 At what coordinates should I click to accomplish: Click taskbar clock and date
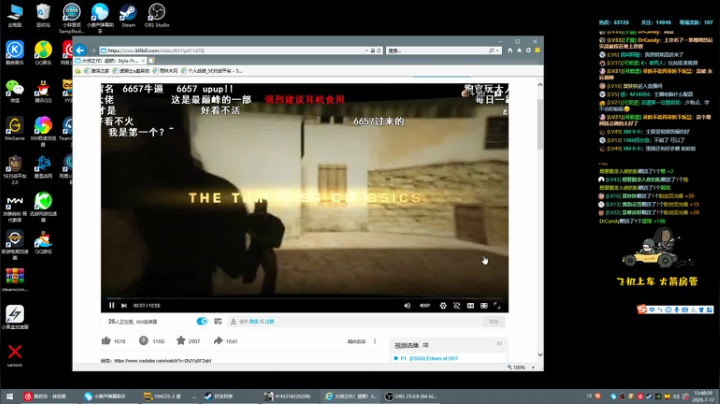703,396
